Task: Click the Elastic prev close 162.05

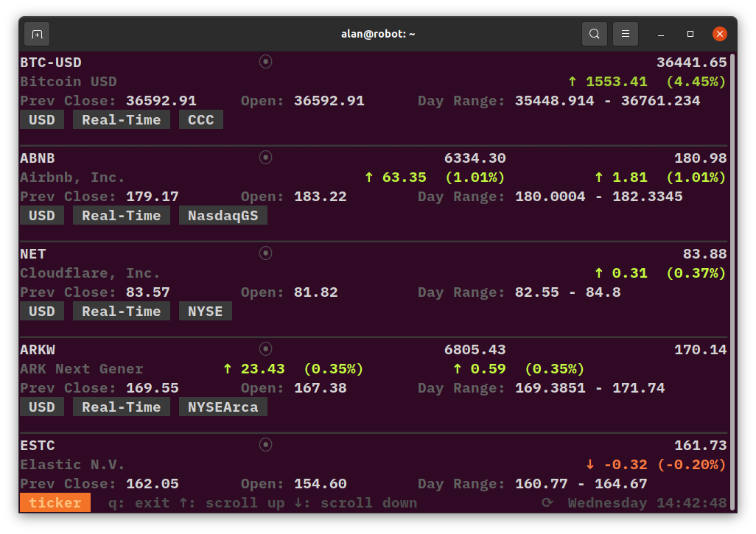Action: pos(153,484)
